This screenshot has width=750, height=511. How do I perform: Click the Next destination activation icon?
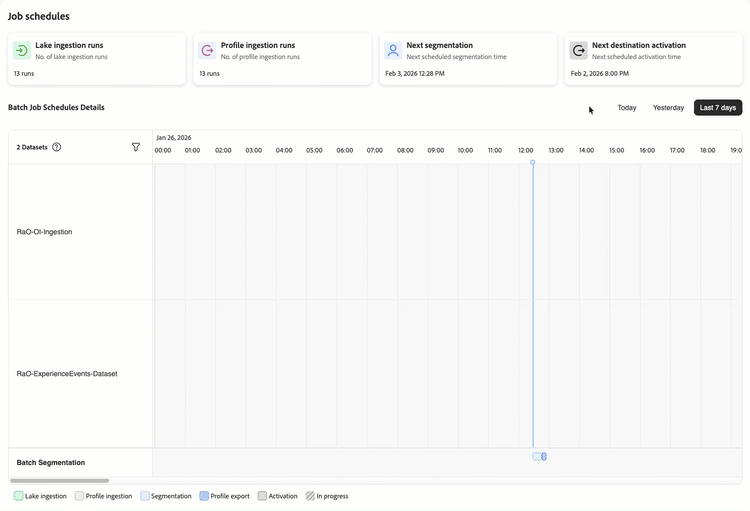(x=578, y=50)
